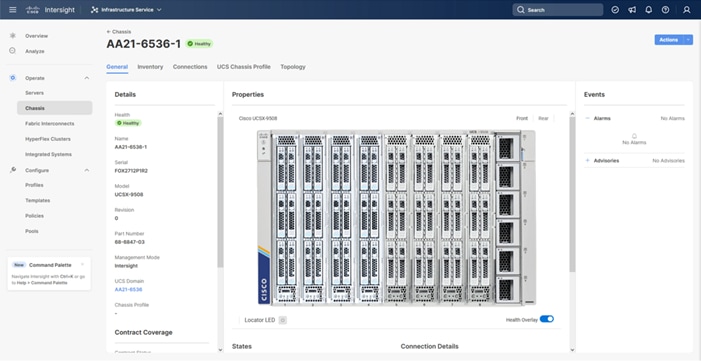Open the Help question mark icon
This screenshot has height=361, width=701.
coord(665,10)
